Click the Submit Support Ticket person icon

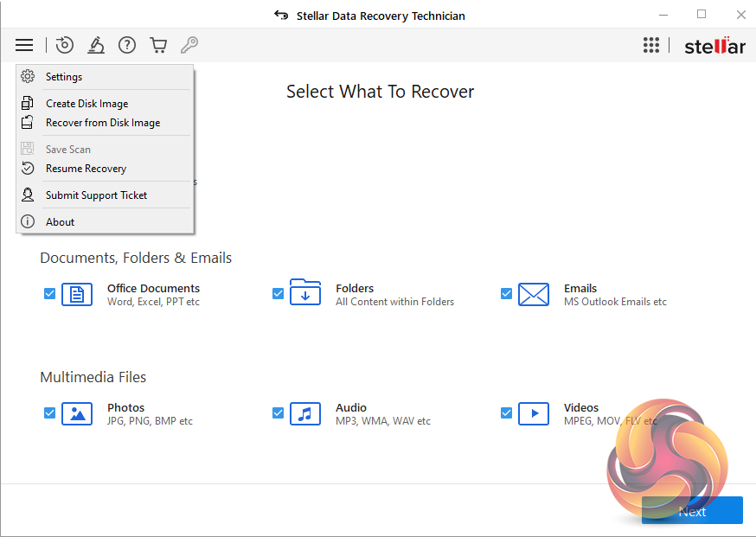[x=28, y=195]
